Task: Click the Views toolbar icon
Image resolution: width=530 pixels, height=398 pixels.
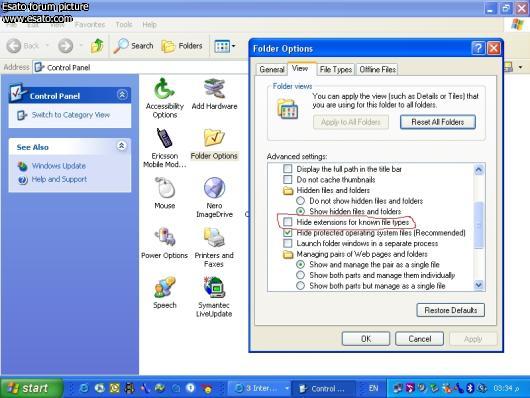Action: [x=222, y=46]
